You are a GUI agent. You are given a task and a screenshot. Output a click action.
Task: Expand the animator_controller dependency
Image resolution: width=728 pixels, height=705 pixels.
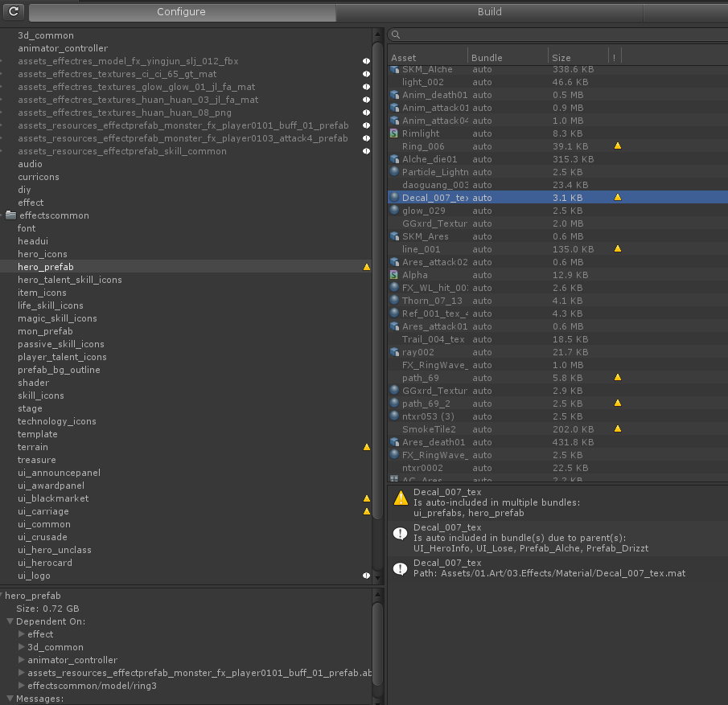click(x=22, y=659)
